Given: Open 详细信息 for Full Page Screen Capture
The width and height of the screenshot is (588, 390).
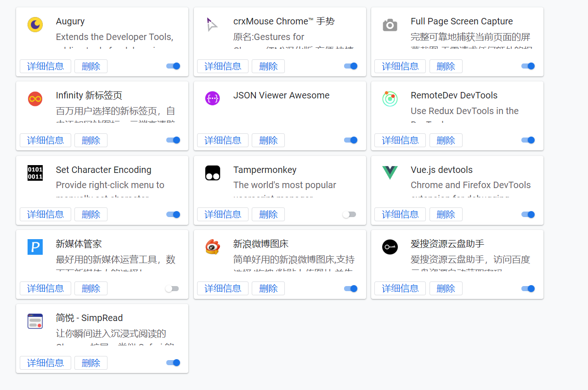Looking at the screenshot, I should click(400, 66).
